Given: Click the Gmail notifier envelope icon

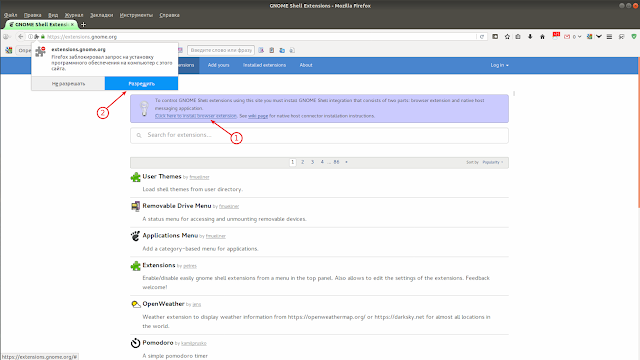Looking at the screenshot, I should (567, 37).
